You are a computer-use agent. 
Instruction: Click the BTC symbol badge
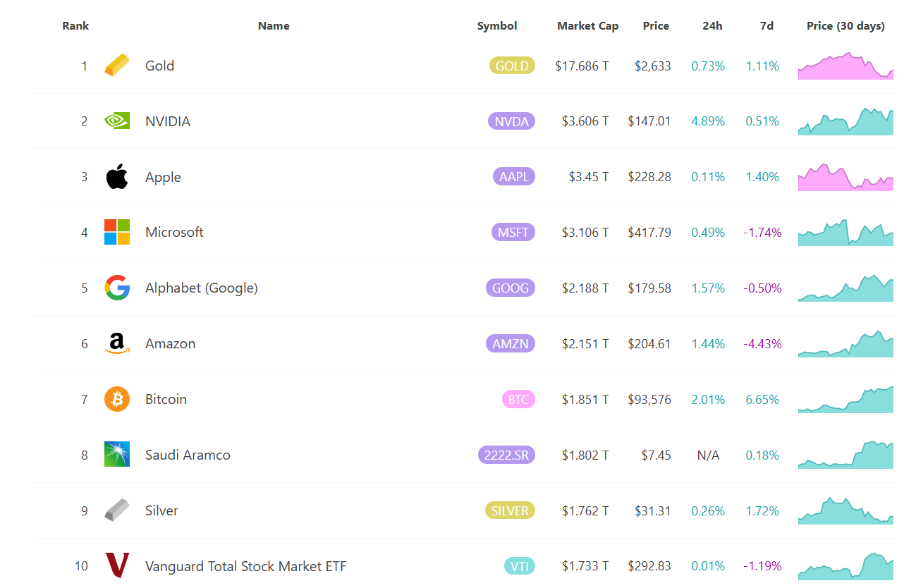click(518, 399)
